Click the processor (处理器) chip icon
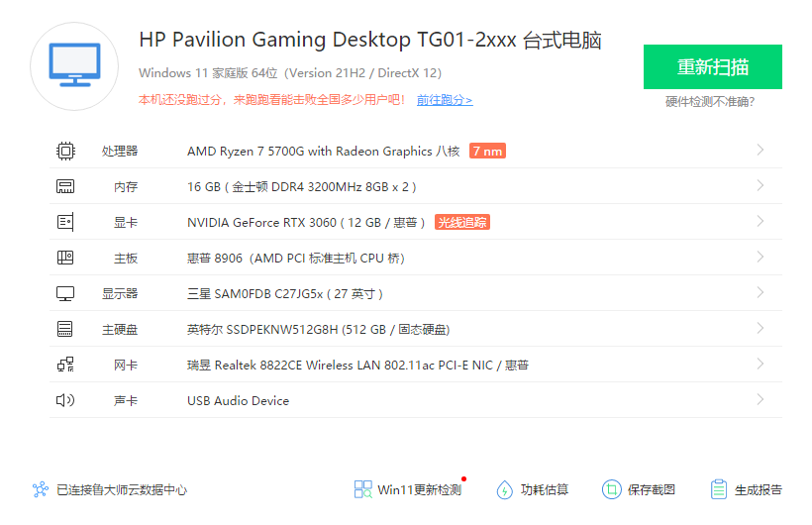This screenshot has height=525, width=812. (x=65, y=151)
